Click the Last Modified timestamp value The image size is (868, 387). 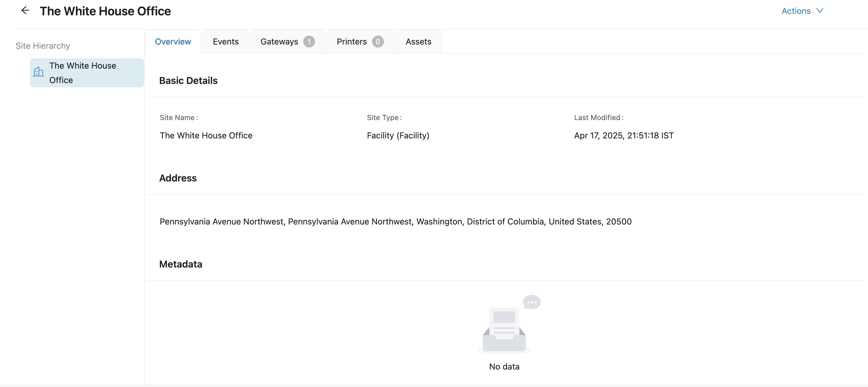point(624,135)
